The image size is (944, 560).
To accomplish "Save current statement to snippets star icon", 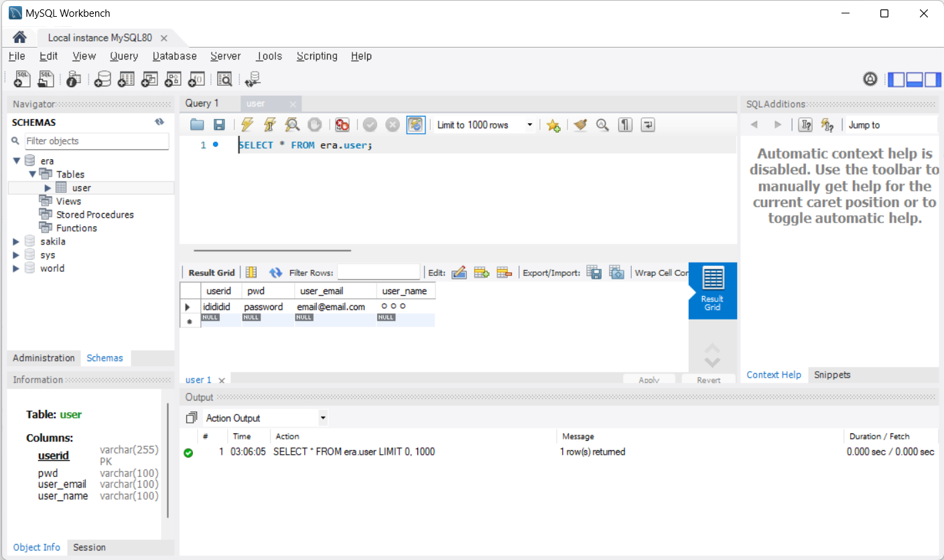I will point(553,125).
